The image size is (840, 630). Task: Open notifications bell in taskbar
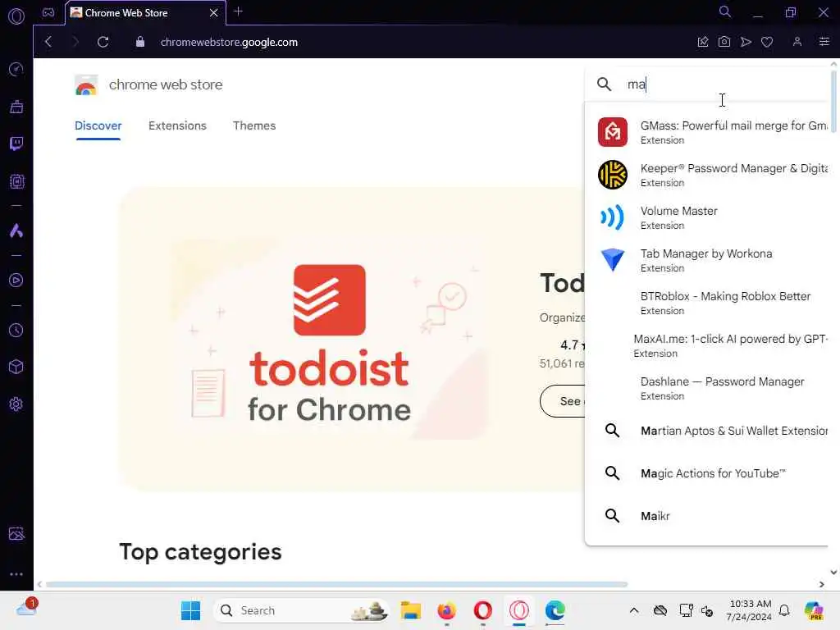coord(784,610)
